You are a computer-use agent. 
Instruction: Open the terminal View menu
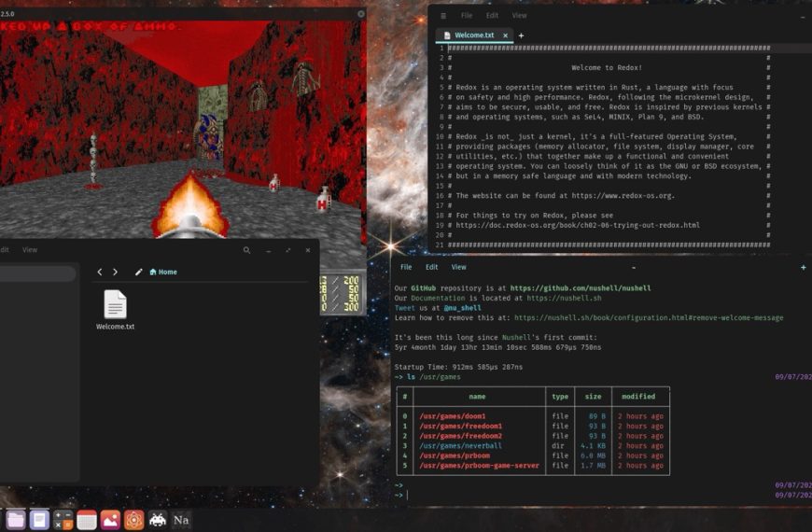pos(458,267)
